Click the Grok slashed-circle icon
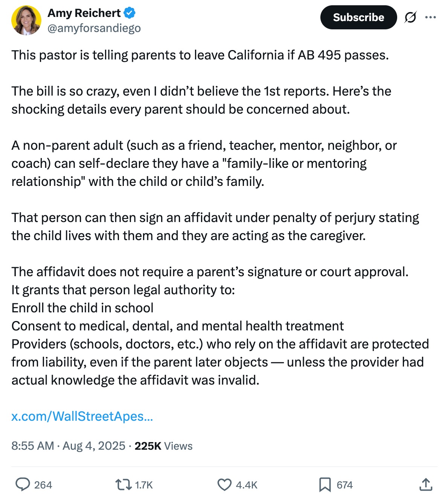This screenshot has width=448, height=496. (x=410, y=17)
